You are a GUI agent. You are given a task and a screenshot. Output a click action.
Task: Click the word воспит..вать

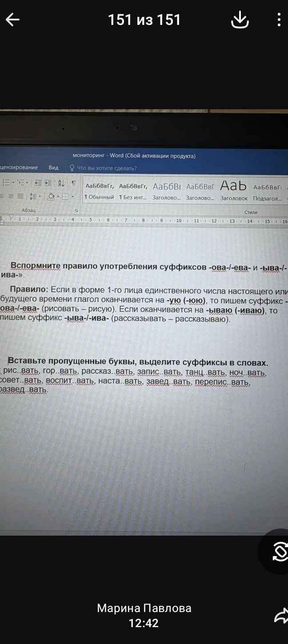click(x=70, y=382)
